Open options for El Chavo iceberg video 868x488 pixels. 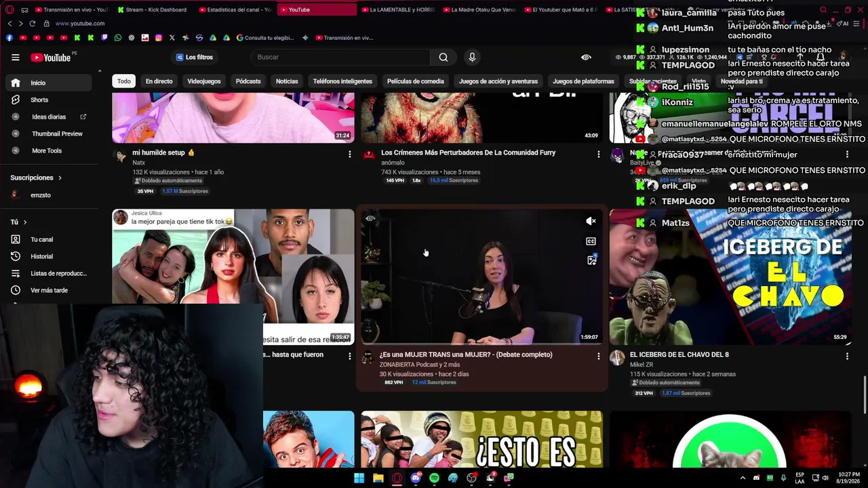pyautogui.click(x=847, y=356)
